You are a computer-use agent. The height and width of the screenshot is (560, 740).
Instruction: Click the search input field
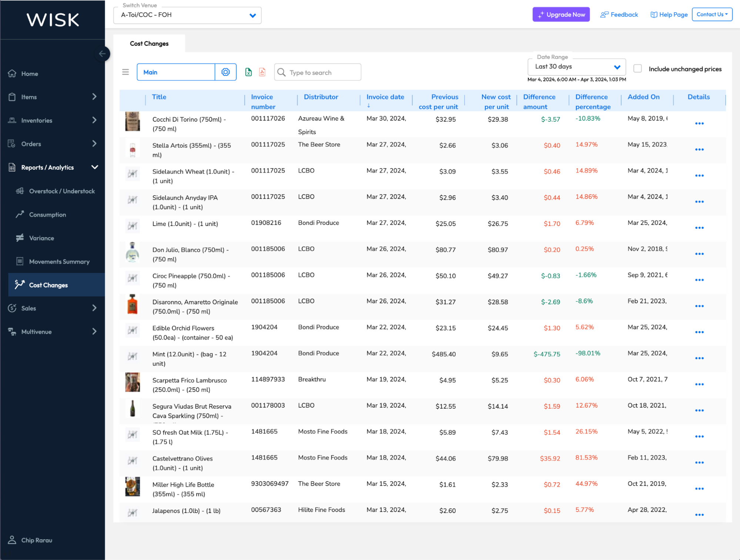point(317,72)
